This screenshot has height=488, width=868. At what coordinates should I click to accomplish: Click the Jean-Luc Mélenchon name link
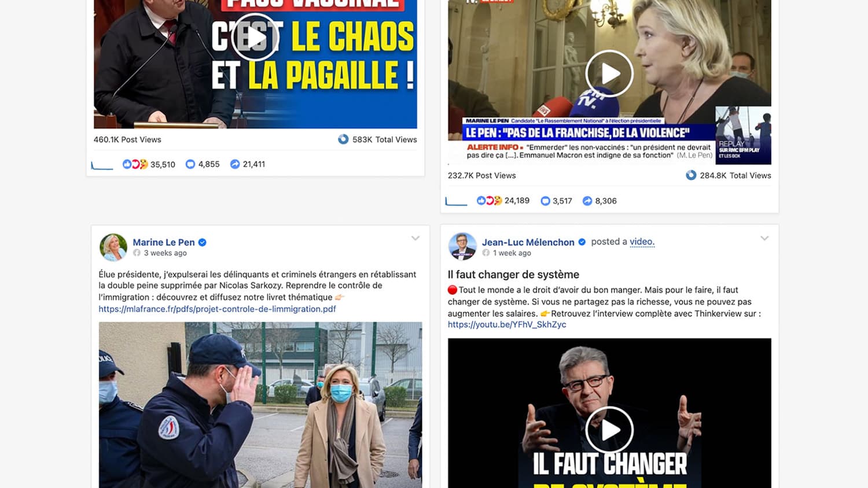(x=528, y=242)
